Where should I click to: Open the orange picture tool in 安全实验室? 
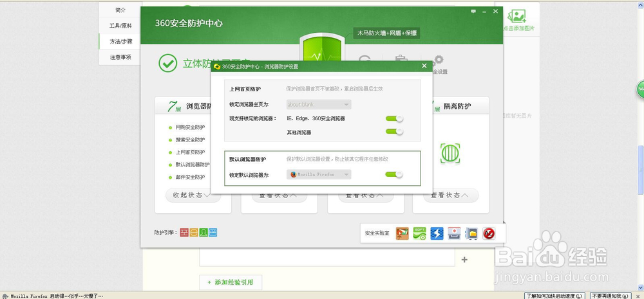(x=402, y=233)
